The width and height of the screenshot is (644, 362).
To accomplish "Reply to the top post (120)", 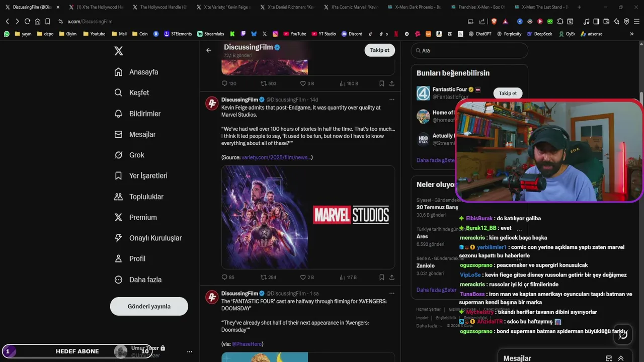I will coord(229,83).
